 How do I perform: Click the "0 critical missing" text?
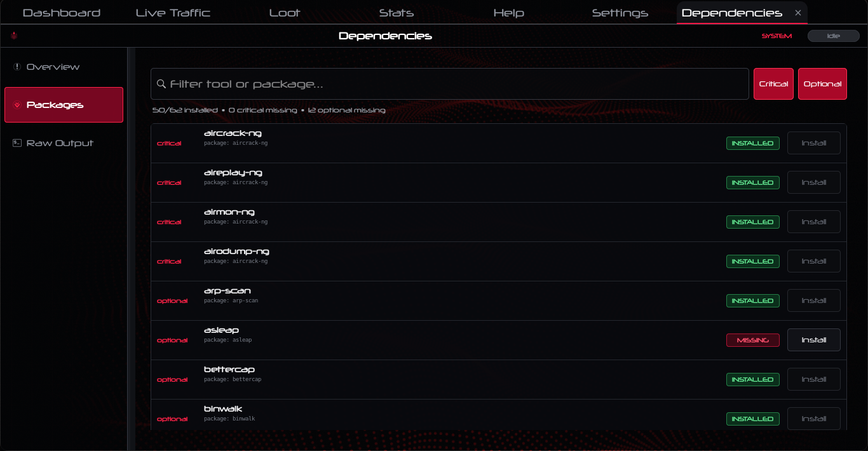click(x=263, y=111)
